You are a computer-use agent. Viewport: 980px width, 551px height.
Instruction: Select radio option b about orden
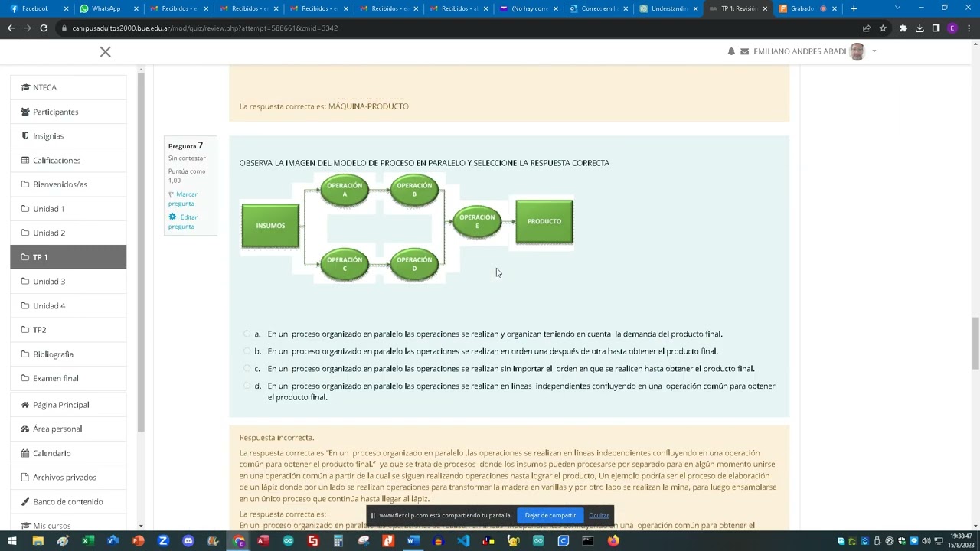tap(247, 351)
